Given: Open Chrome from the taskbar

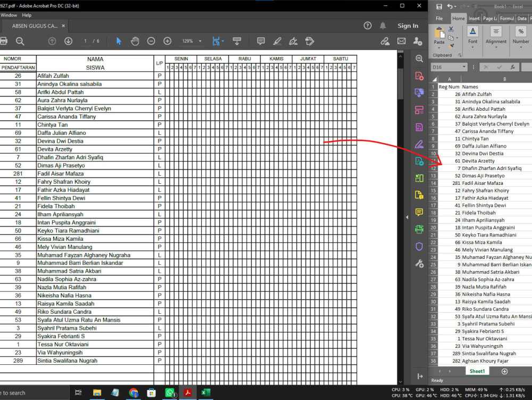Looking at the screenshot, I should [x=134, y=393].
